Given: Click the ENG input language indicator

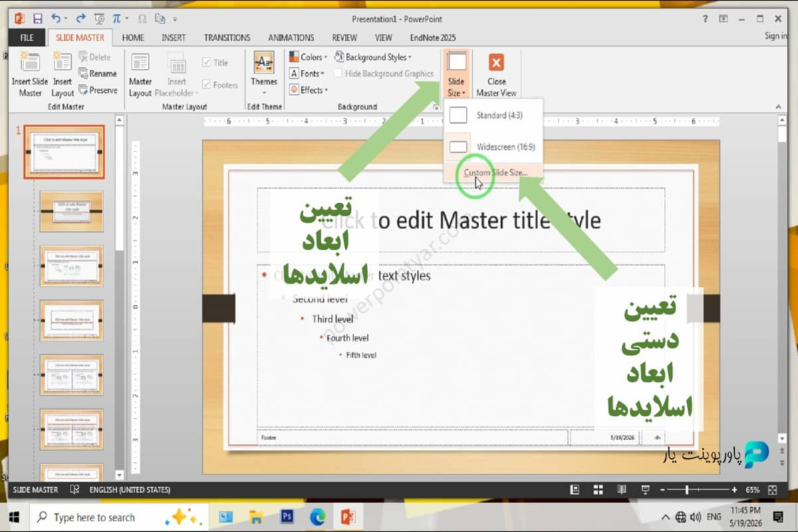Looking at the screenshot, I should [714, 517].
